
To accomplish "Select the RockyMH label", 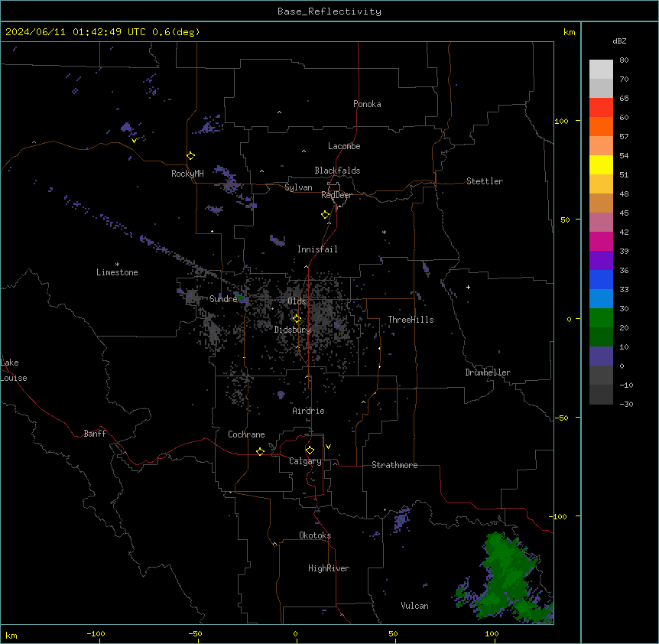I will click(x=187, y=174).
